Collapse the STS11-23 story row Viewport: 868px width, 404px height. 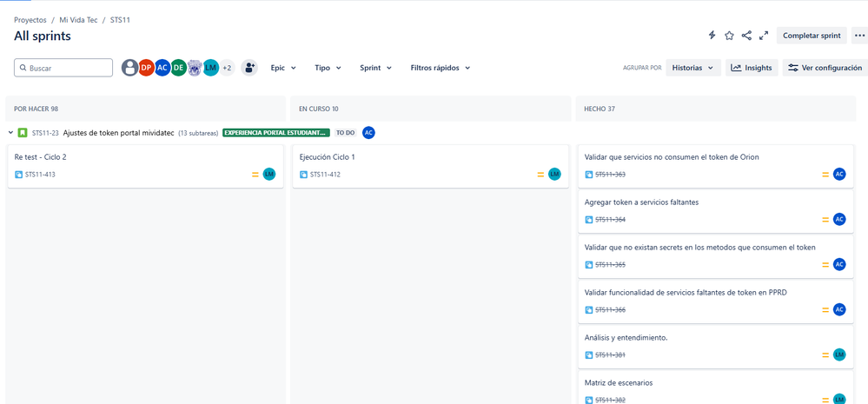pyautogui.click(x=11, y=133)
